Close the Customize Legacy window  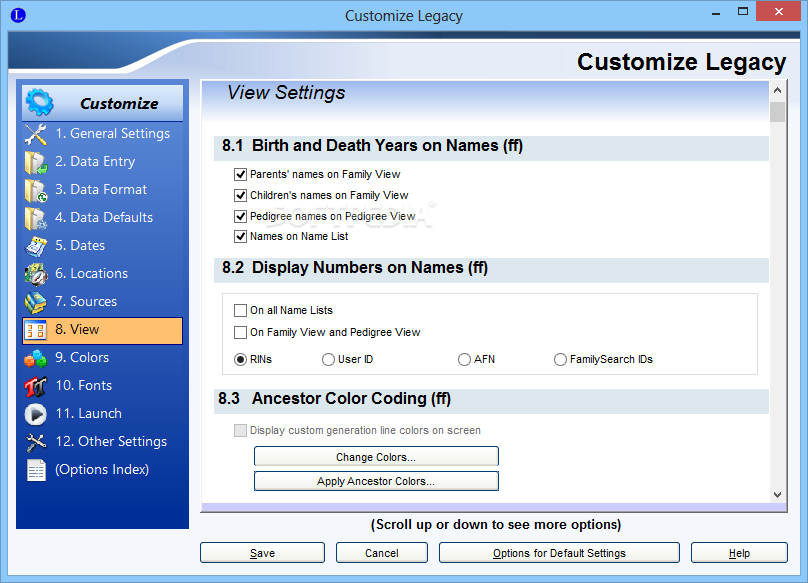point(779,11)
